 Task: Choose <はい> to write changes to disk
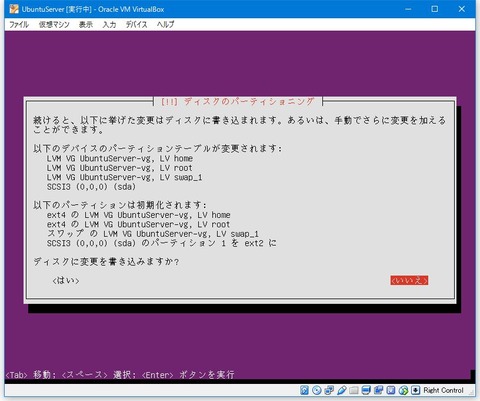point(66,281)
